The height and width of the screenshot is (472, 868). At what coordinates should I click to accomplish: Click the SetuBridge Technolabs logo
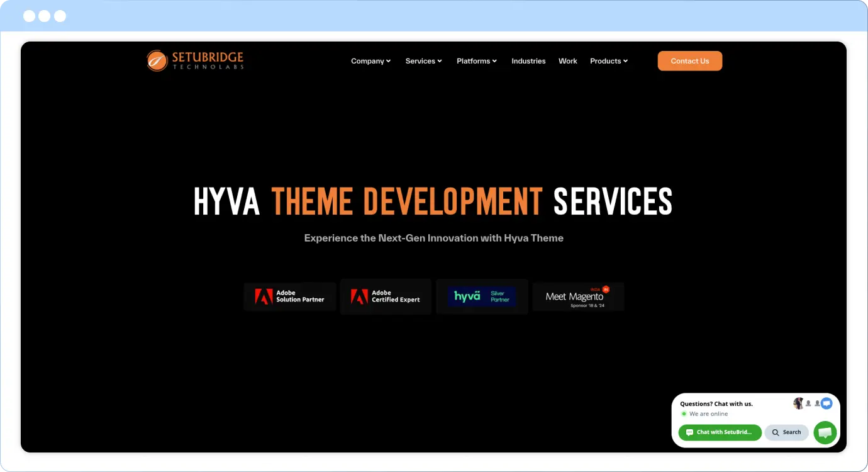[x=195, y=60]
